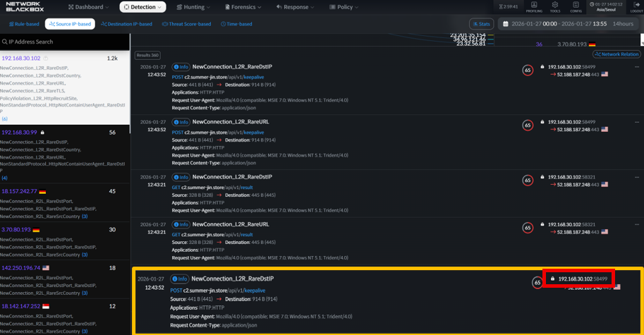The width and height of the screenshot is (644, 335).
Task: Expand the Hunting menu dropdown
Action: point(193,7)
